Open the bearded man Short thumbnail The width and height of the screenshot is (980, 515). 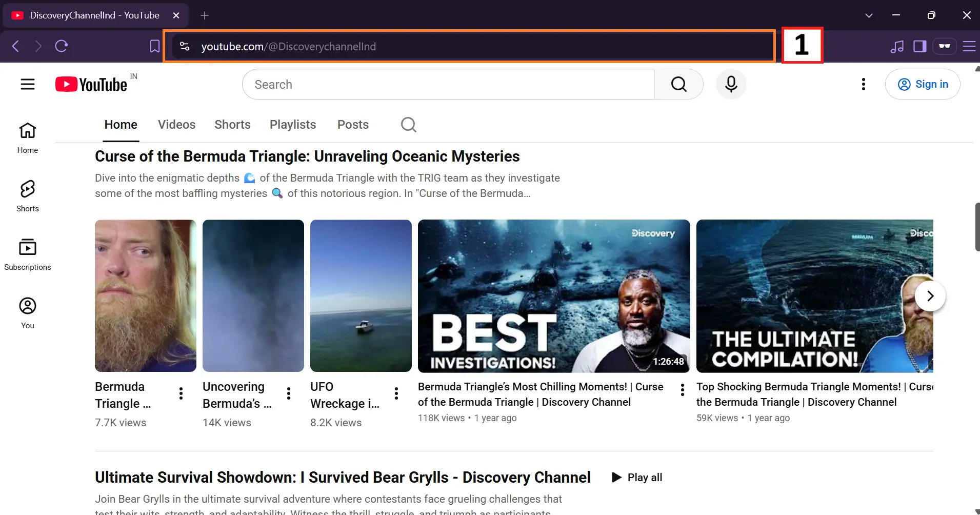coord(146,296)
